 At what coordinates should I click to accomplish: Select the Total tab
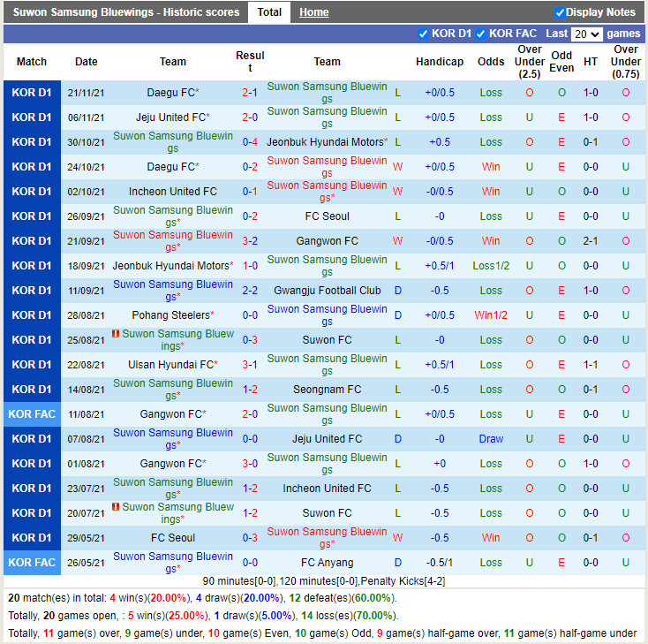[x=269, y=12]
